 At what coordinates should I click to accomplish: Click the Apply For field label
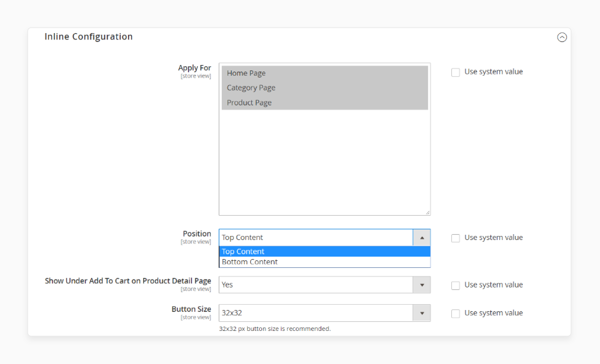(194, 68)
